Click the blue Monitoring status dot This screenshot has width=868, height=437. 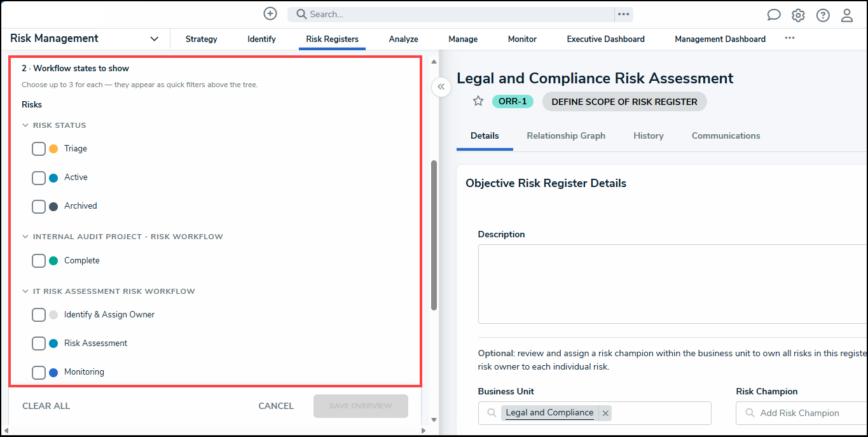53,372
